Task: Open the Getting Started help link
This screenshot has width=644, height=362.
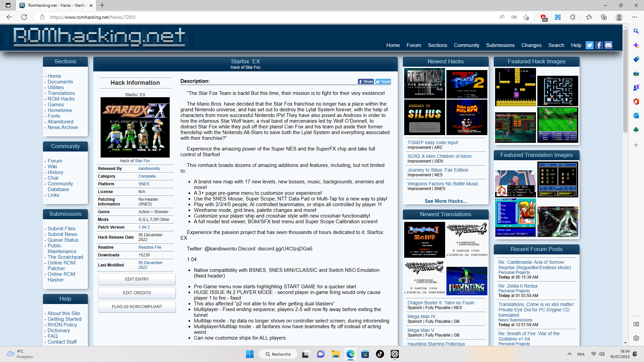Action: point(64,319)
